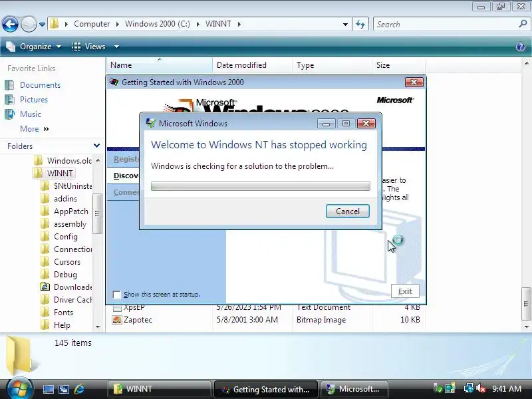Screen dimensions: 532x399
Task: Select Windows 2000 (C:) breadcrumb
Action: 158,24
